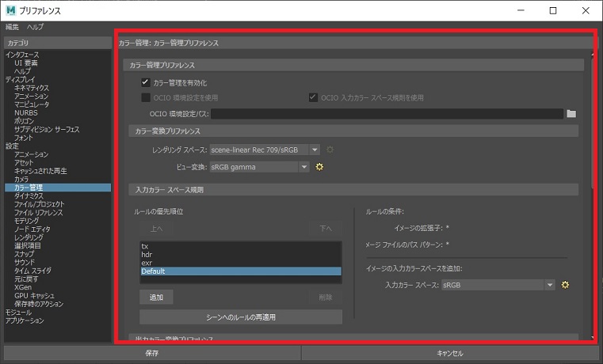Select the hdr rule in list

[x=241, y=255]
